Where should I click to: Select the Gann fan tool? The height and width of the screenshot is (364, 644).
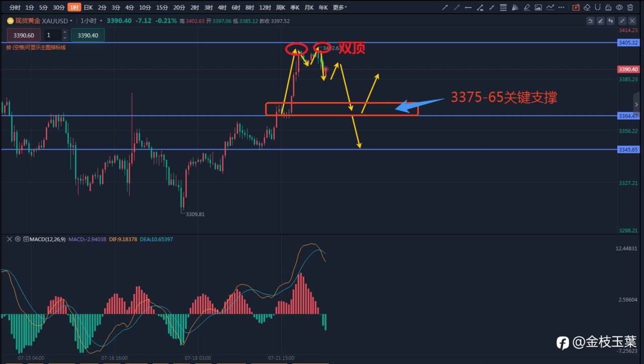pyautogui.click(x=515, y=8)
